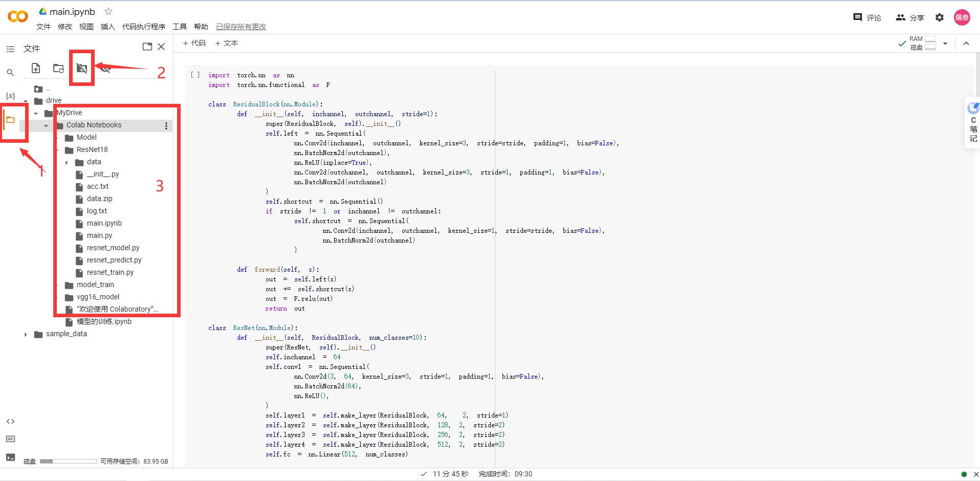This screenshot has width=980, height=481.
Task: Open the 插入 menu
Action: (108, 27)
